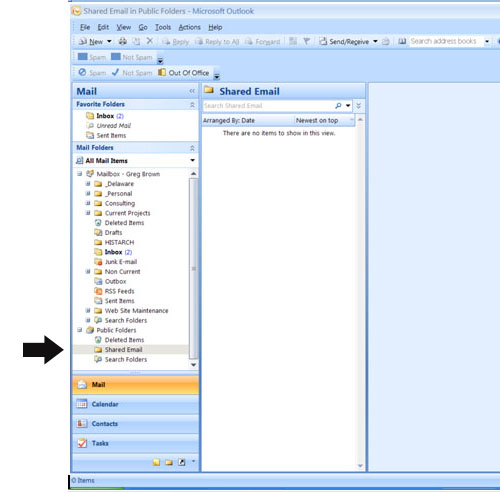Click the Categorize grid icon

tap(293, 41)
